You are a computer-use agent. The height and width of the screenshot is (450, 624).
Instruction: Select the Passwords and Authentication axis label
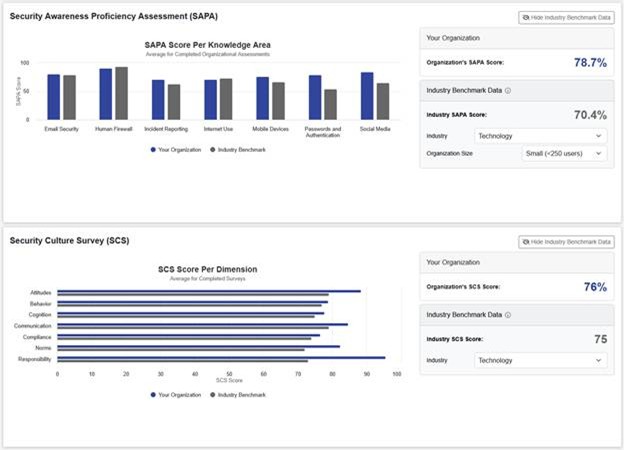pyautogui.click(x=322, y=131)
